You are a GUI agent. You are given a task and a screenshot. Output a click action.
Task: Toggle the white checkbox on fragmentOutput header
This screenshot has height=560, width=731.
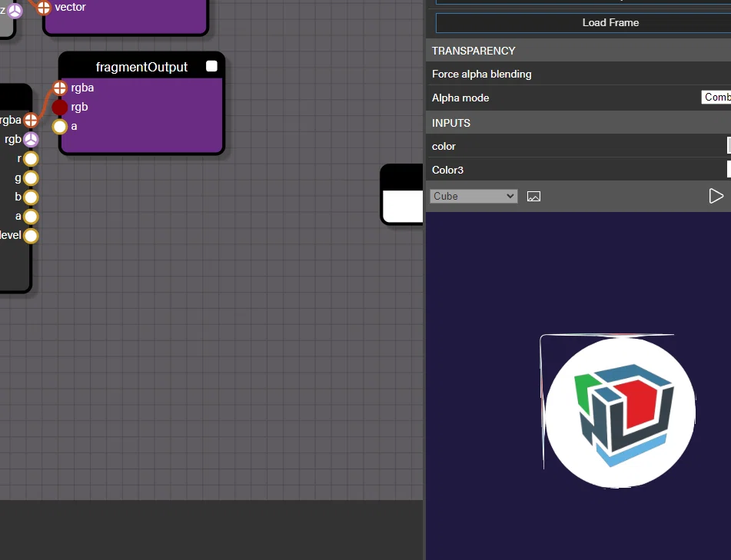click(x=211, y=66)
